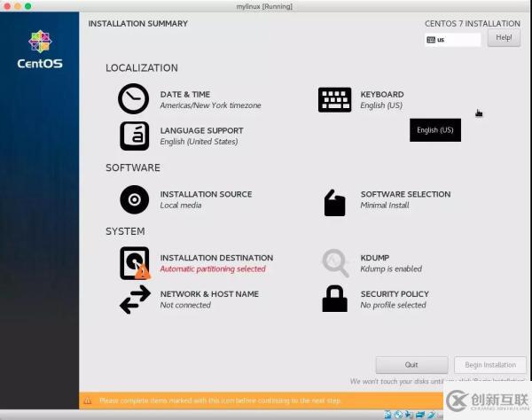Click the SOFTWARE section heading
The width and height of the screenshot is (532, 420).
(133, 167)
